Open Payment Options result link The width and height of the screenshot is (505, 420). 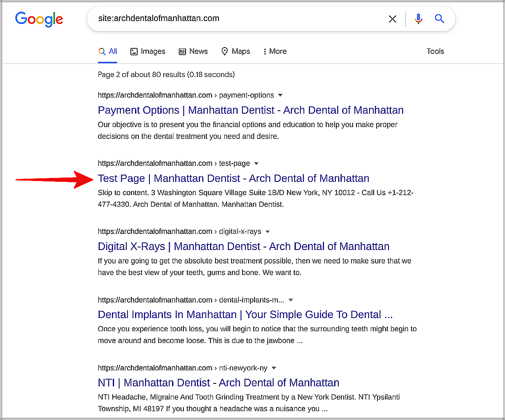[x=250, y=110]
